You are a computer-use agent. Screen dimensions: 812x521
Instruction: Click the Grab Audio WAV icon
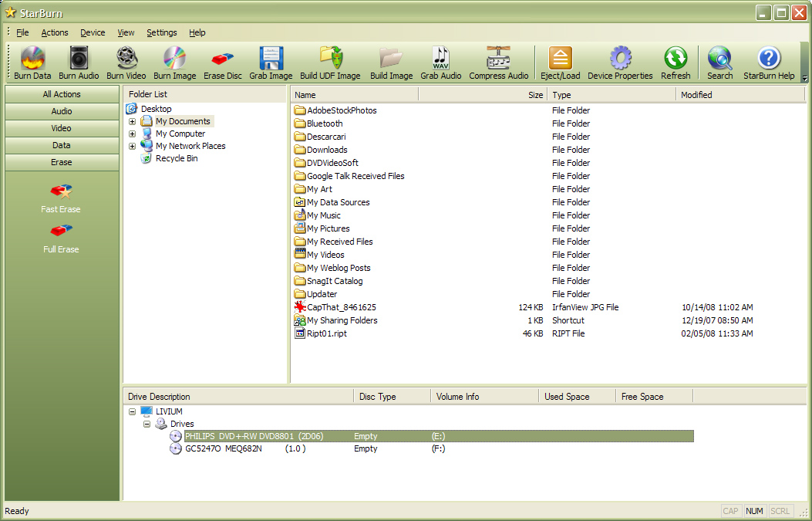pos(440,63)
